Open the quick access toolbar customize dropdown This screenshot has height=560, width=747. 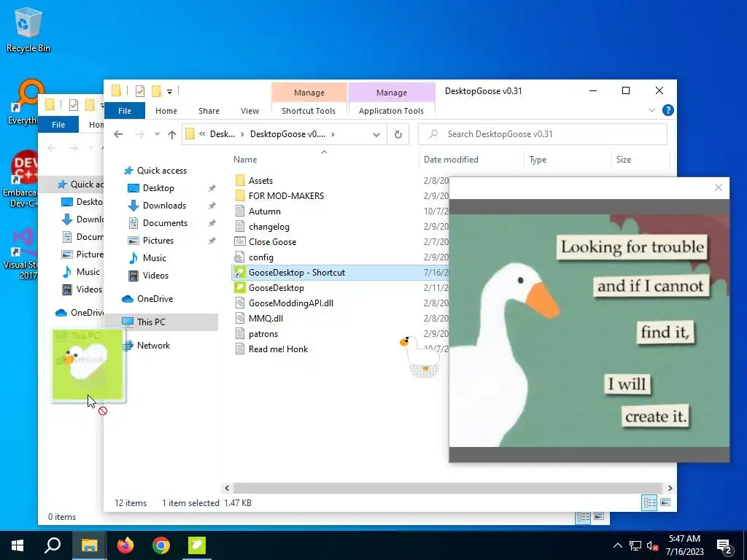click(x=169, y=91)
